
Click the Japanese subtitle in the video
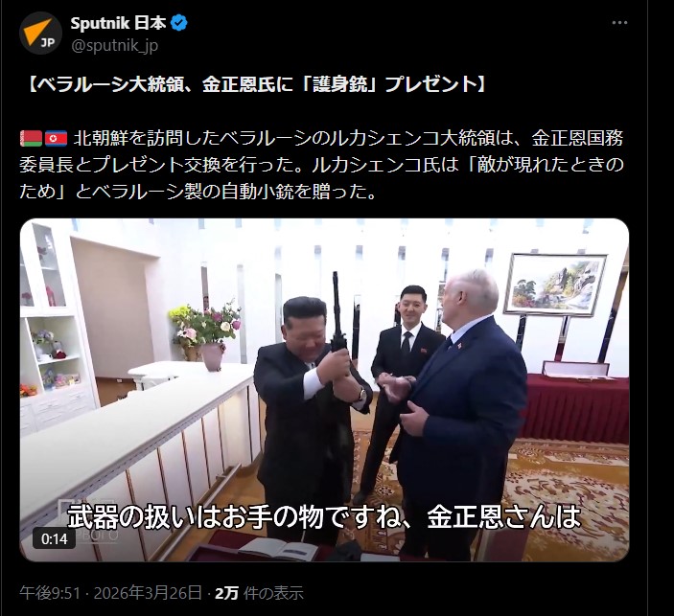(324, 516)
